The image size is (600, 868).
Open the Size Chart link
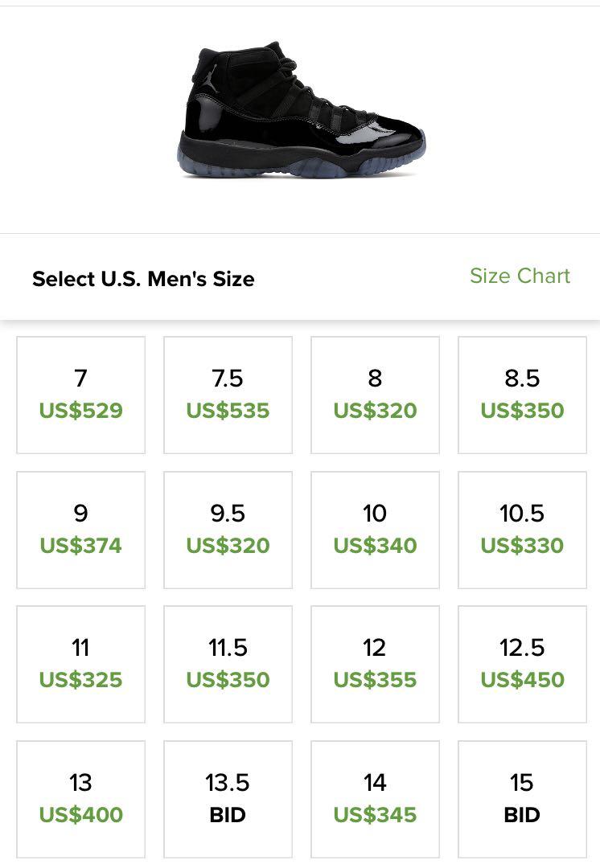tap(520, 276)
